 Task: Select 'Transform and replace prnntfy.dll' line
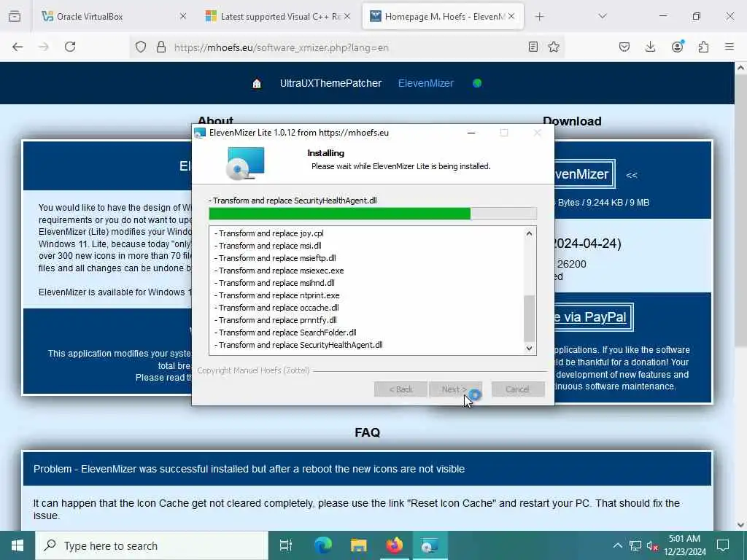275,320
